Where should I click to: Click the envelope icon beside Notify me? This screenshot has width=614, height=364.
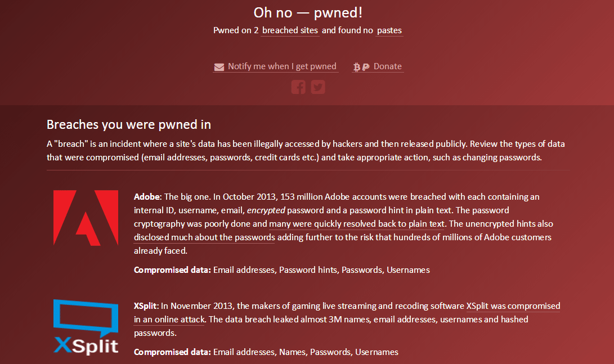[219, 67]
